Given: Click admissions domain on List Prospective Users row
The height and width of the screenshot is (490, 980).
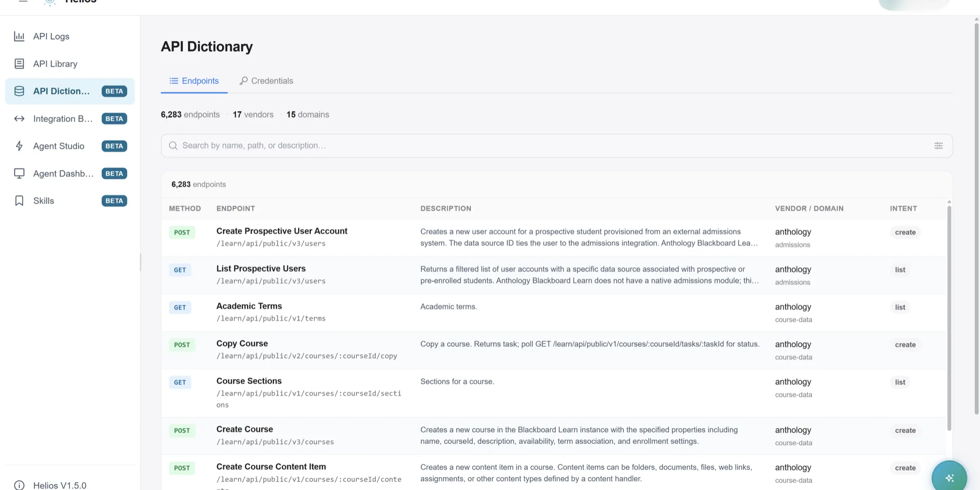Looking at the screenshot, I should 792,283.
